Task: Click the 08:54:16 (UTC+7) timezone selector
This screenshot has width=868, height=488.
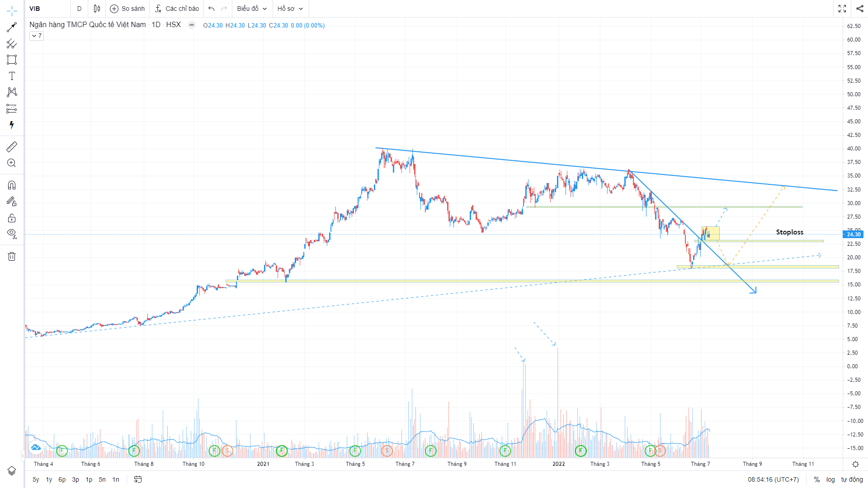Action: (x=773, y=479)
